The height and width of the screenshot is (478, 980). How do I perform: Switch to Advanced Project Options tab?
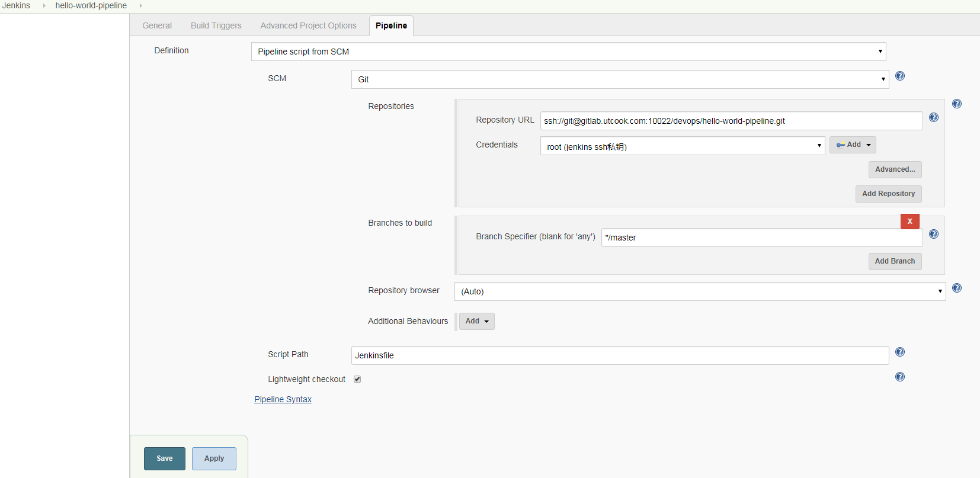pyautogui.click(x=308, y=25)
